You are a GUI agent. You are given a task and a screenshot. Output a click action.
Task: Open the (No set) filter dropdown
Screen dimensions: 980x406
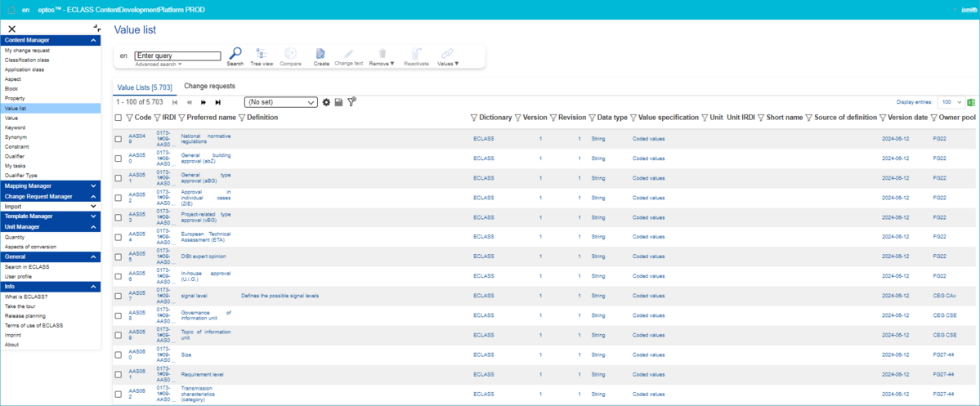[x=280, y=103]
